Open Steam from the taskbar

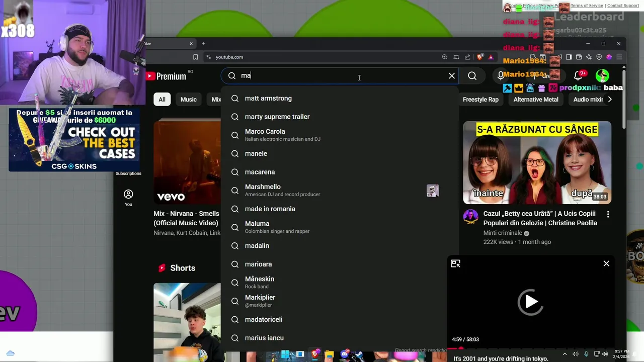(x=359, y=354)
